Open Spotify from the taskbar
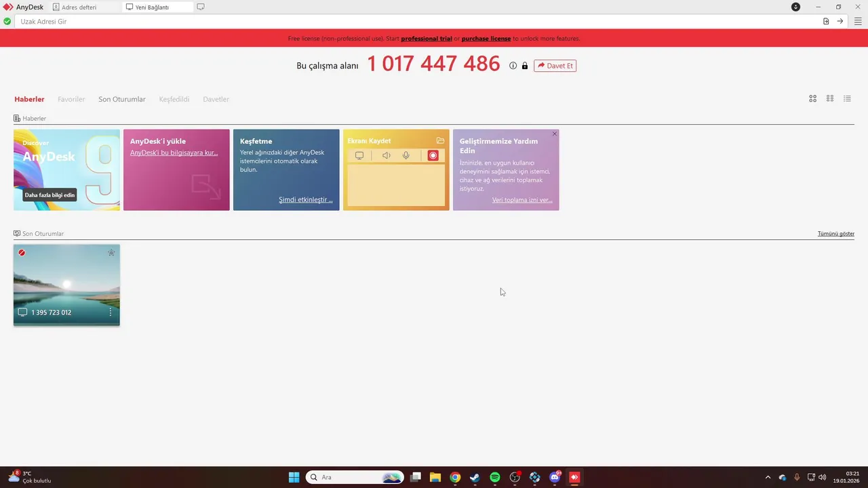Viewport: 868px width, 488px height. point(495,477)
